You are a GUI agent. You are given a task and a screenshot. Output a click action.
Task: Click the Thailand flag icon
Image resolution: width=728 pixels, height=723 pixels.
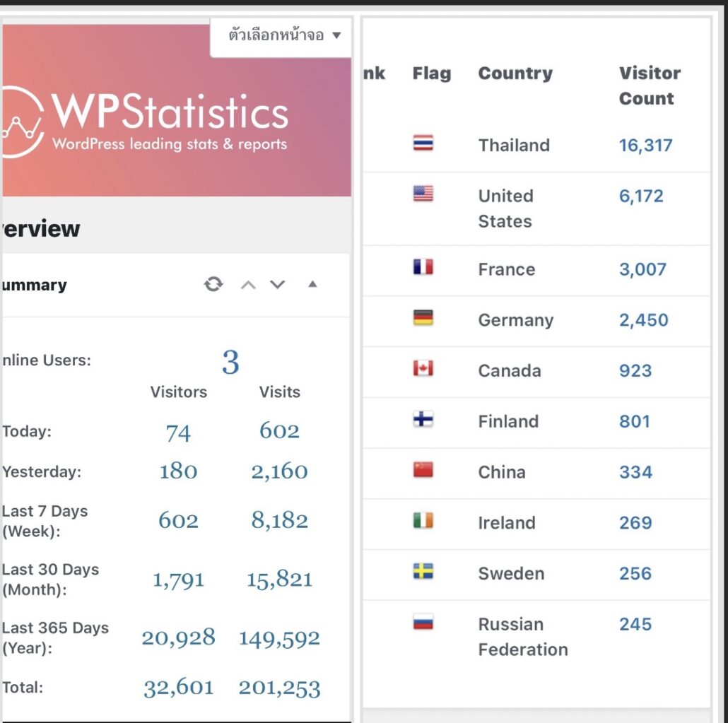pyautogui.click(x=423, y=143)
